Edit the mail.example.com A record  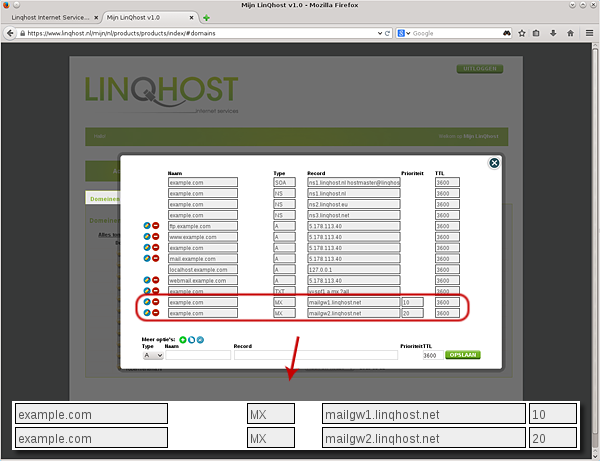(x=147, y=259)
